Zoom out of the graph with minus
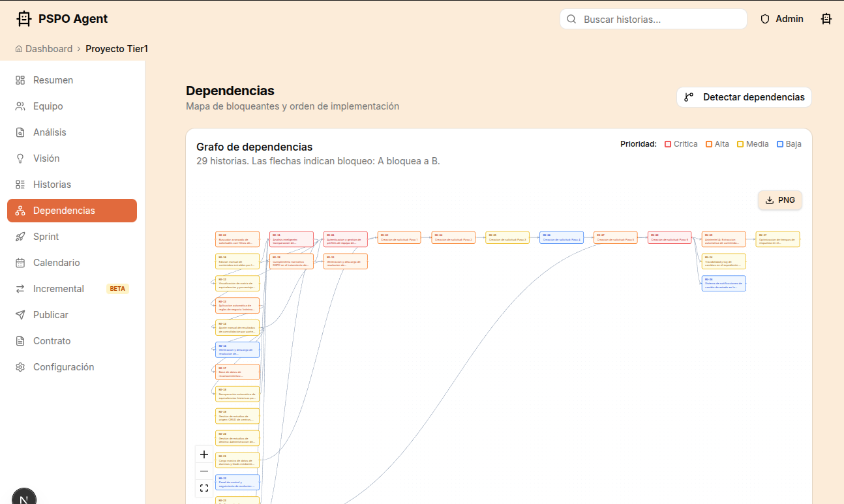The height and width of the screenshot is (504, 844). click(x=203, y=471)
